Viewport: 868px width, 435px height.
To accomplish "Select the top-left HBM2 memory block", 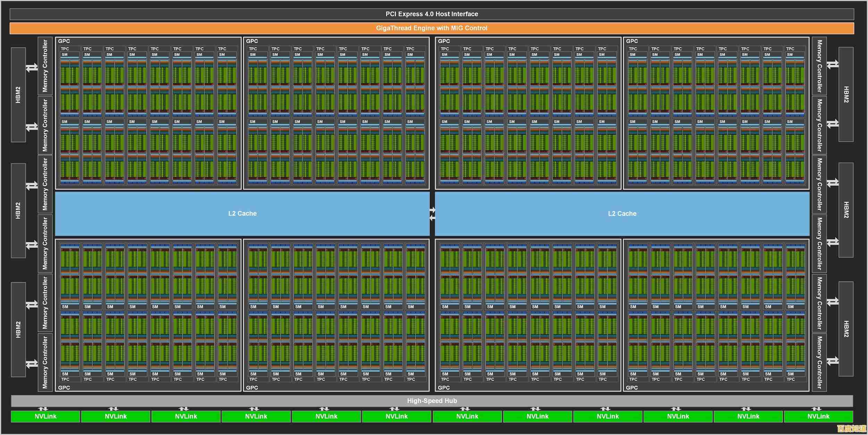I will (x=18, y=95).
